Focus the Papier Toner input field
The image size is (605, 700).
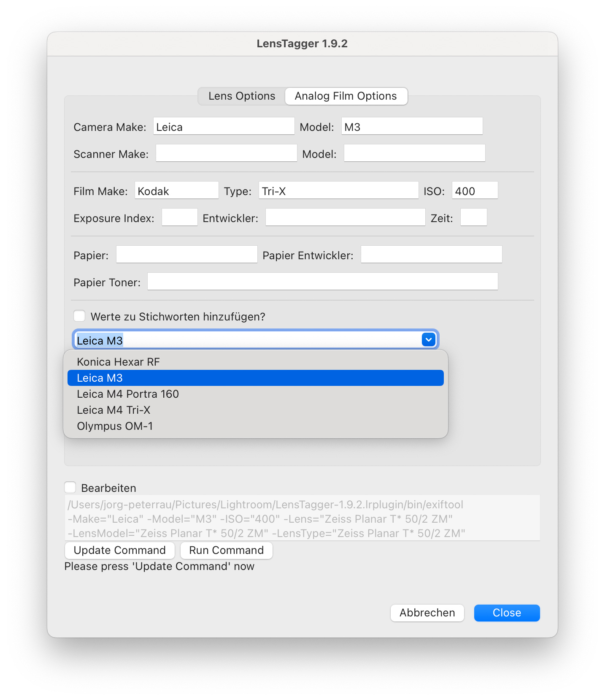(322, 282)
